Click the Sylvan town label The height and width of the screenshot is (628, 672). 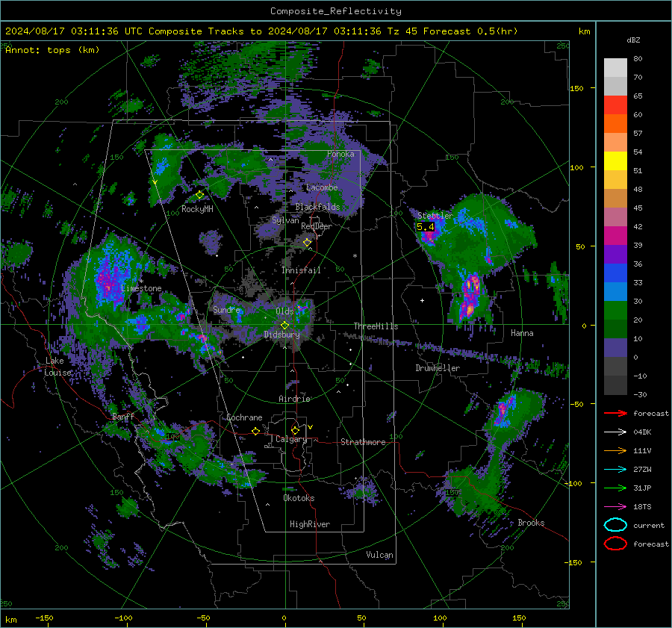285,220
